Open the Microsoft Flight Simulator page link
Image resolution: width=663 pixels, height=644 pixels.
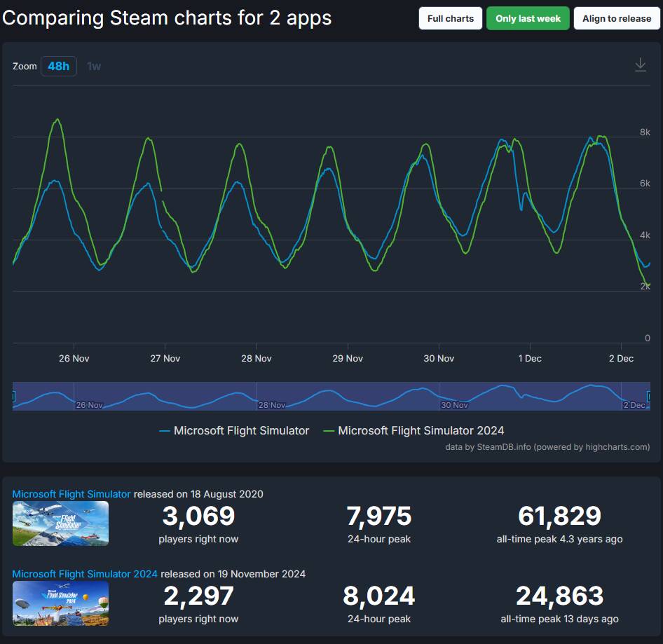click(70, 493)
